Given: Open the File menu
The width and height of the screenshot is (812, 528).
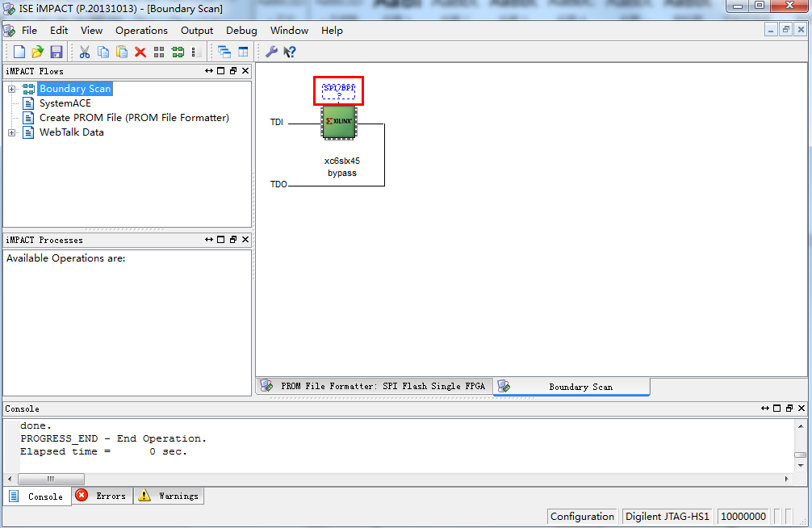Looking at the screenshot, I should 29,31.
